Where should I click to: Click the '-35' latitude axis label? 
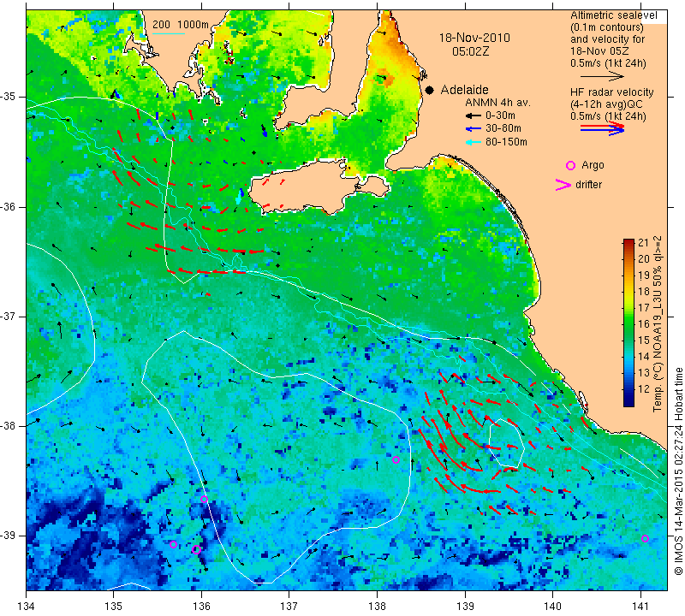pos(9,97)
